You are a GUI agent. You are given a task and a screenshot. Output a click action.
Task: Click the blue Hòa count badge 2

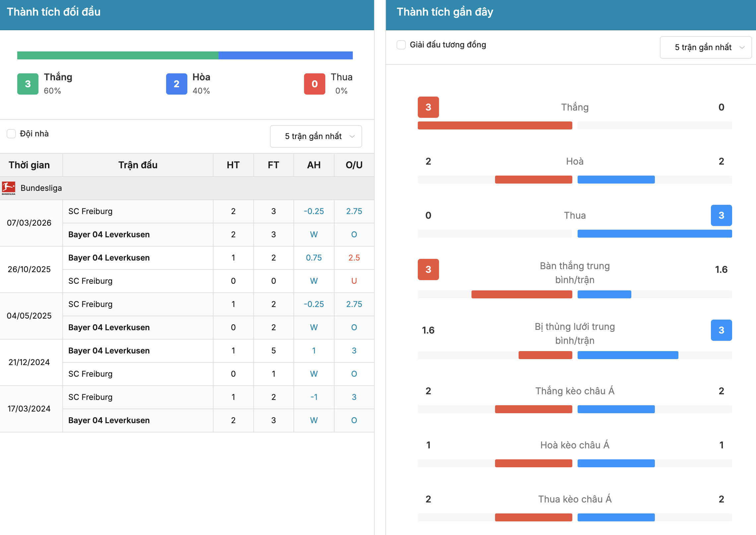pos(177,84)
